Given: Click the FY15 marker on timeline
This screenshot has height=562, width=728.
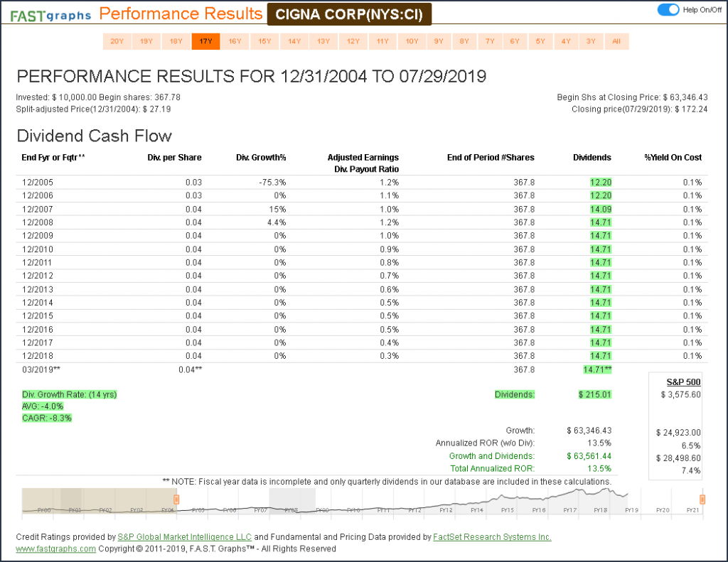Looking at the screenshot, I should (508, 510).
